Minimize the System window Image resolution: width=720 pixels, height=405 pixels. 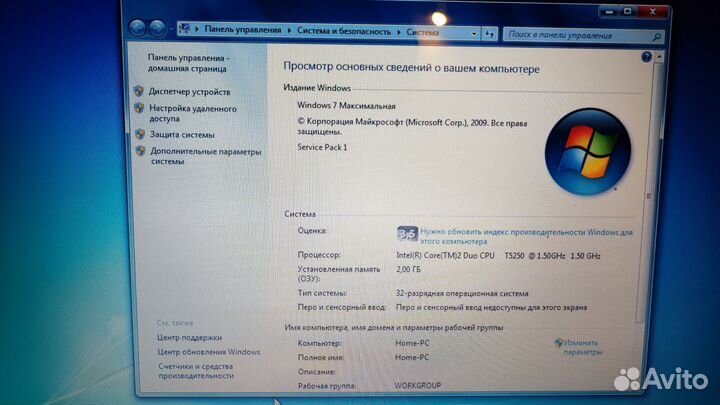tap(609, 11)
